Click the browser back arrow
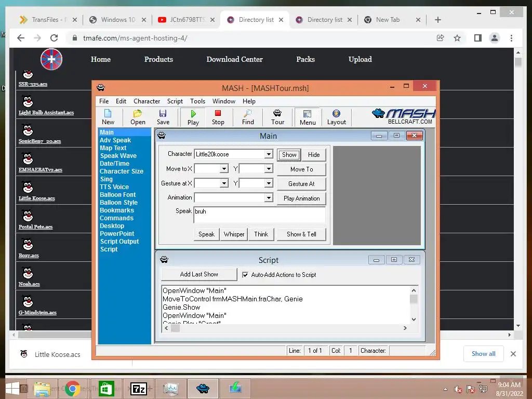 tap(21, 38)
